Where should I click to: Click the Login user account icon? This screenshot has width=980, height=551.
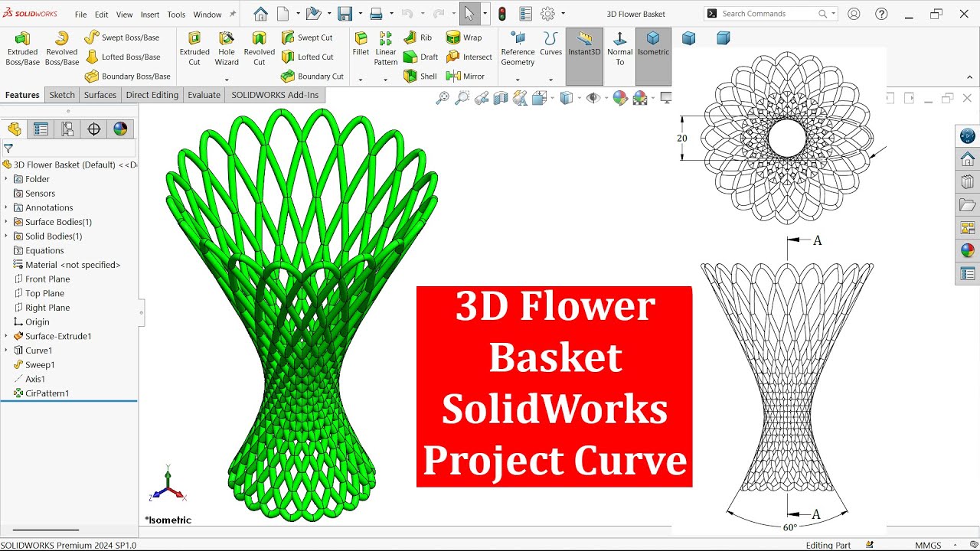(854, 14)
